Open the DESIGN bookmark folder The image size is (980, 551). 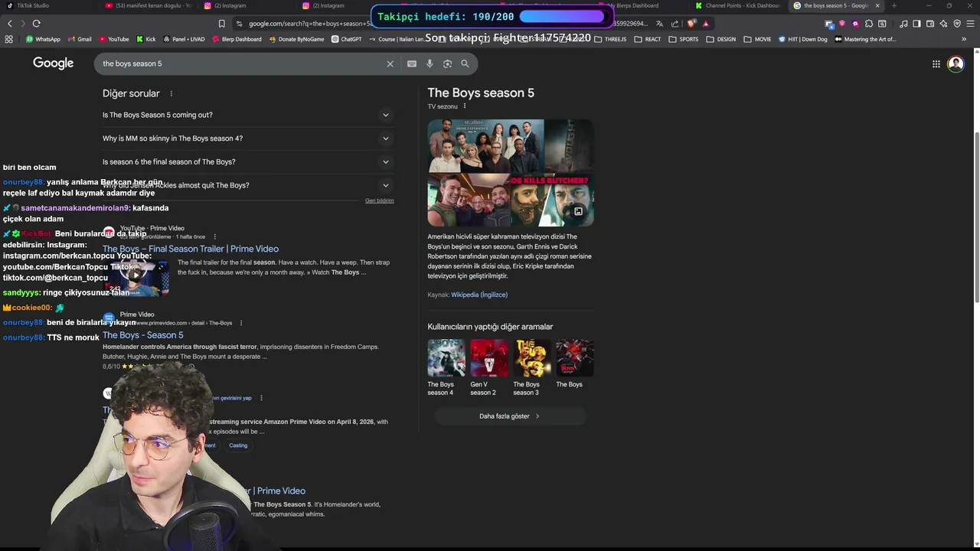click(x=721, y=39)
